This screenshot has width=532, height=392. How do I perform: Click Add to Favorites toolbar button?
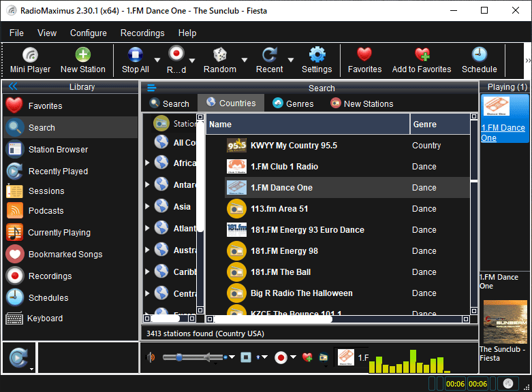tap(422, 61)
